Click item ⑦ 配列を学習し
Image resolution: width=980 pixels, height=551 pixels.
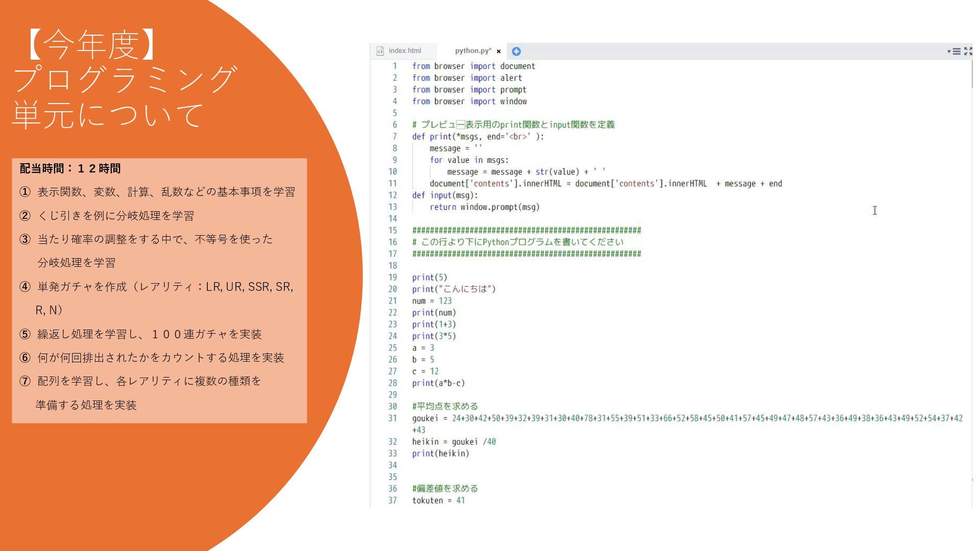pyautogui.click(x=140, y=393)
